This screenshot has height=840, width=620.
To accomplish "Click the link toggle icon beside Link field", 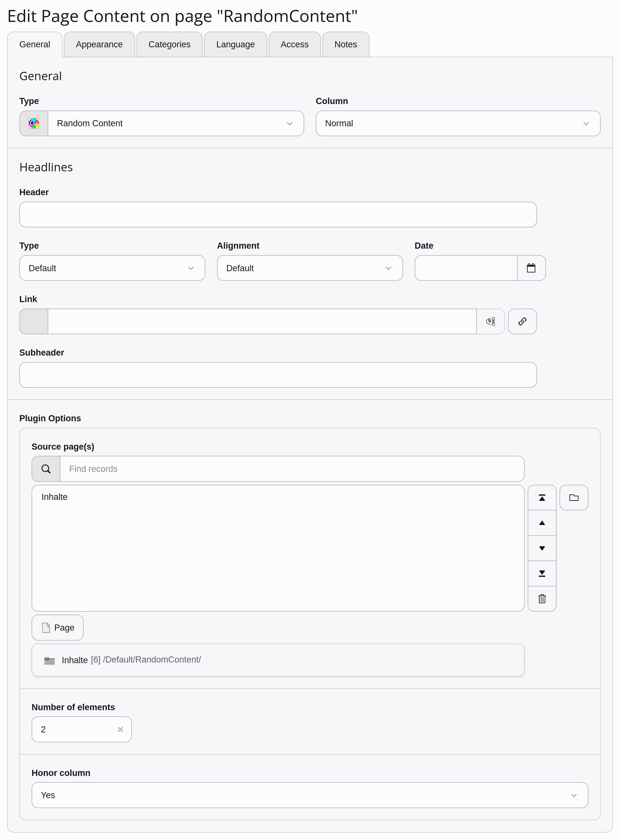I will click(491, 321).
